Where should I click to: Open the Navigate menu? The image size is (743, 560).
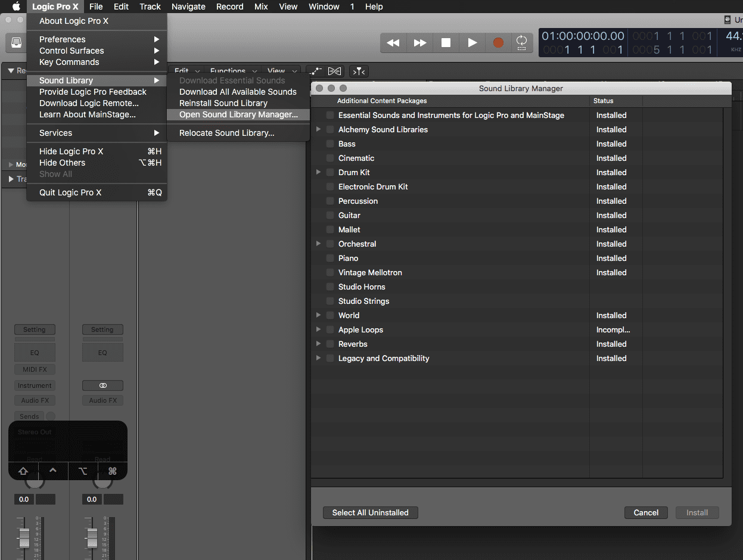tap(188, 7)
